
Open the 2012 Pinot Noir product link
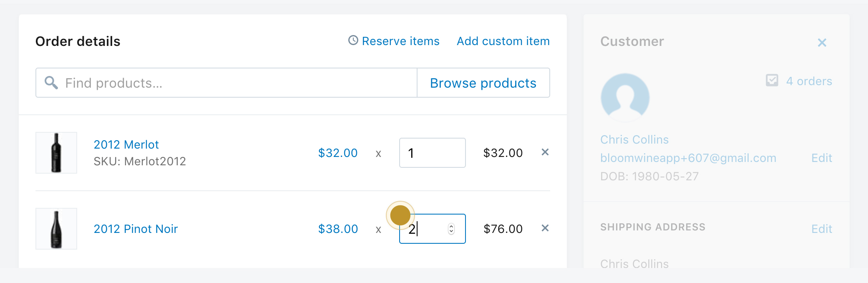click(136, 229)
